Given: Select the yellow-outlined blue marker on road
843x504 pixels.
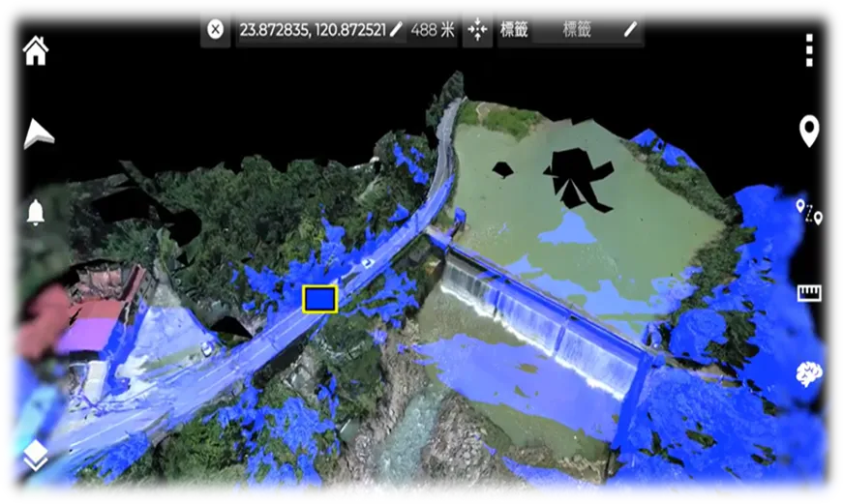Looking at the screenshot, I should coord(319,299).
